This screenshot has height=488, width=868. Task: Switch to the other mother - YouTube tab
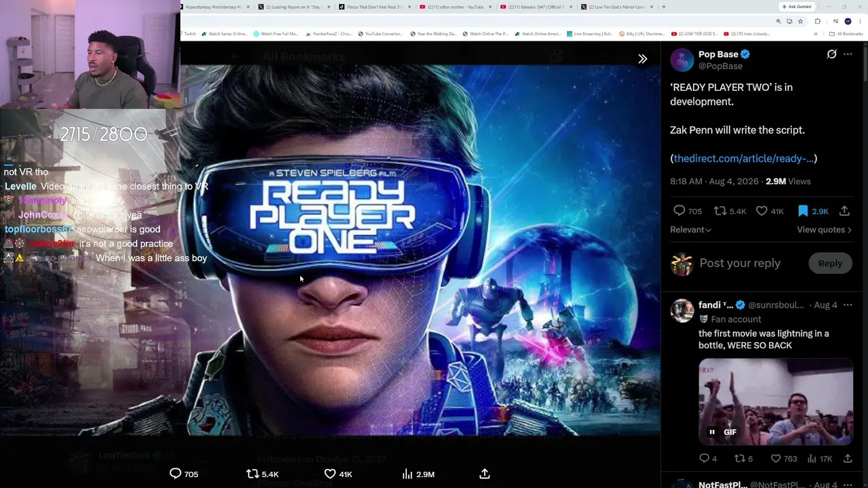(x=456, y=7)
